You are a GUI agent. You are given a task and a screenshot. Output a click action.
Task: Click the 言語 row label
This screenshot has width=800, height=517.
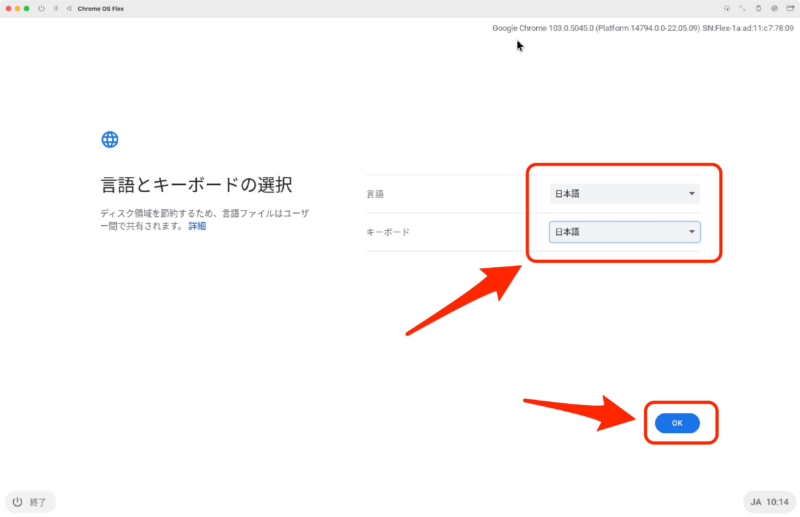coord(375,194)
